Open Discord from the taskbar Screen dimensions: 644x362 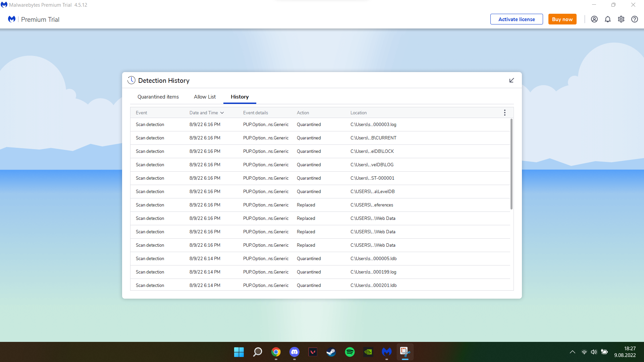tap(294, 352)
